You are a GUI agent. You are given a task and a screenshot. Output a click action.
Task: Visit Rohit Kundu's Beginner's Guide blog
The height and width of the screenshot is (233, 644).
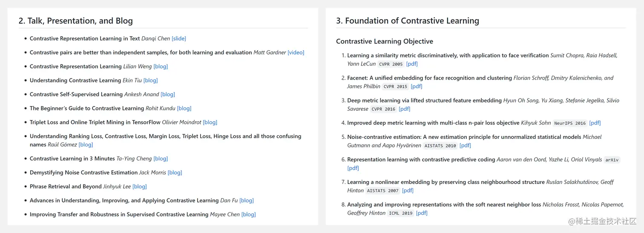[184, 109]
